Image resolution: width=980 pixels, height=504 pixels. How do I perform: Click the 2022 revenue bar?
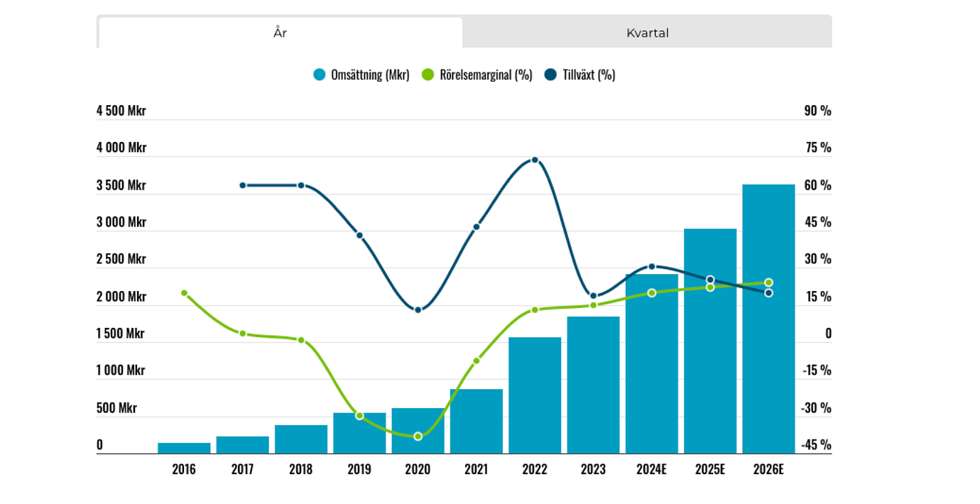[x=535, y=395]
